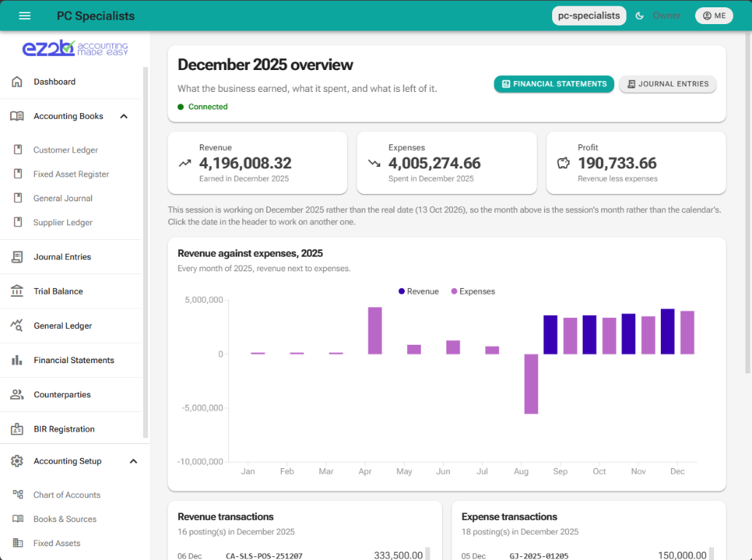
Task: Click the Supplier Ledger book icon
Action: tap(18, 222)
